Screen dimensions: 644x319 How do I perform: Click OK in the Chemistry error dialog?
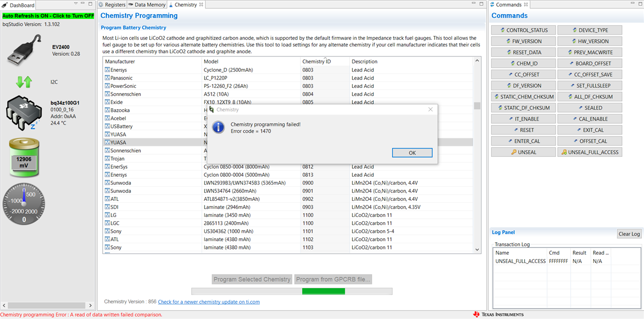(x=412, y=153)
